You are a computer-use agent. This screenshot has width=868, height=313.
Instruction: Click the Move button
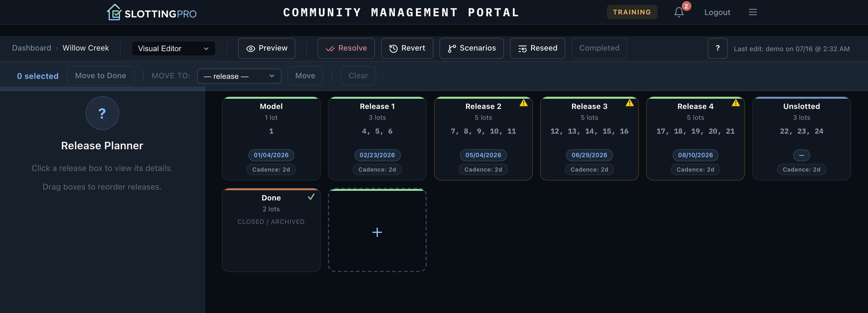pyautogui.click(x=305, y=76)
